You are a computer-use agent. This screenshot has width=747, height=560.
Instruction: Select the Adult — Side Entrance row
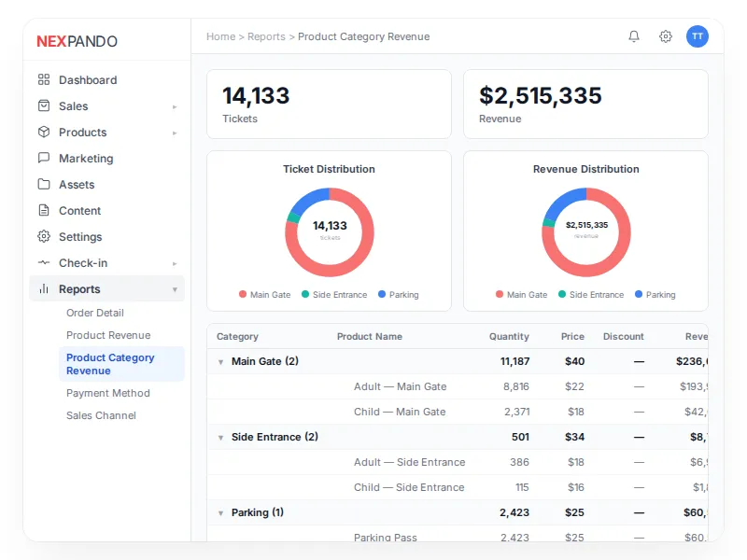point(458,462)
